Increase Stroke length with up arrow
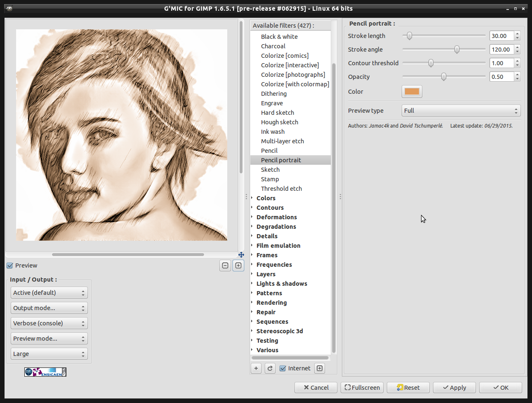Image resolution: width=532 pixels, height=403 pixels. point(518,34)
